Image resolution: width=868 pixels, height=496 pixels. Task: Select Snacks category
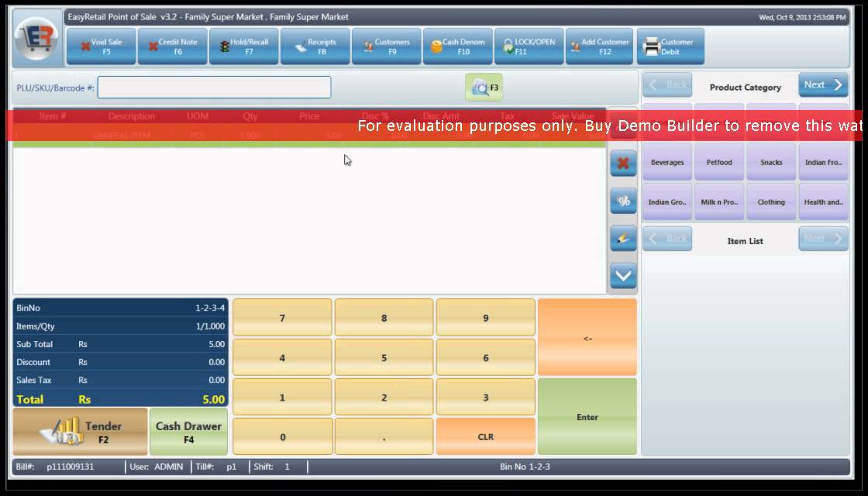pyautogui.click(x=771, y=162)
